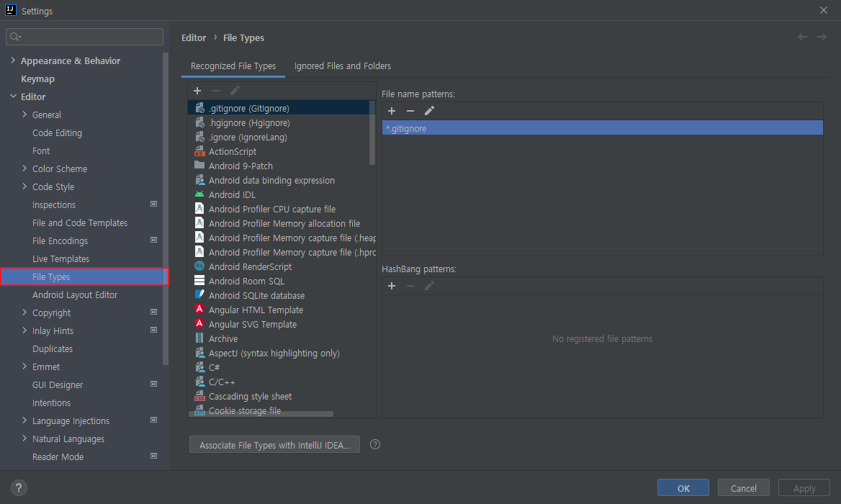Expand the Color Scheme node

point(24,168)
